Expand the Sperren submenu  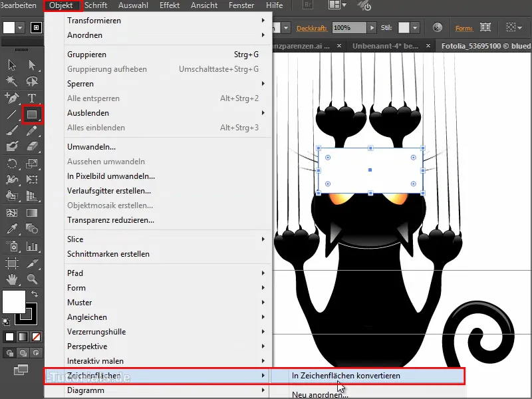coord(168,84)
